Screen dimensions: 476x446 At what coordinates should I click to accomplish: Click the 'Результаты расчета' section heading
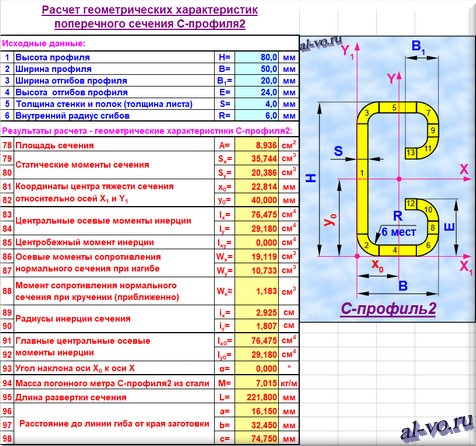point(147,131)
